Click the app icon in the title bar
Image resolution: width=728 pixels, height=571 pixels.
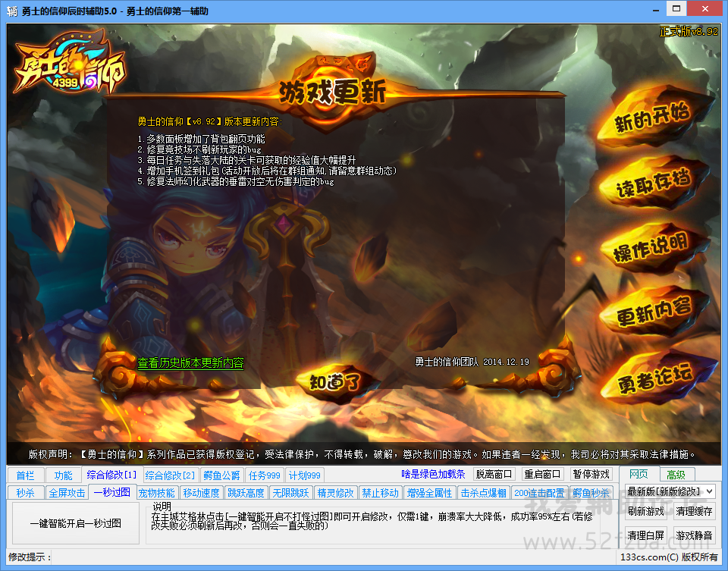click(x=12, y=11)
